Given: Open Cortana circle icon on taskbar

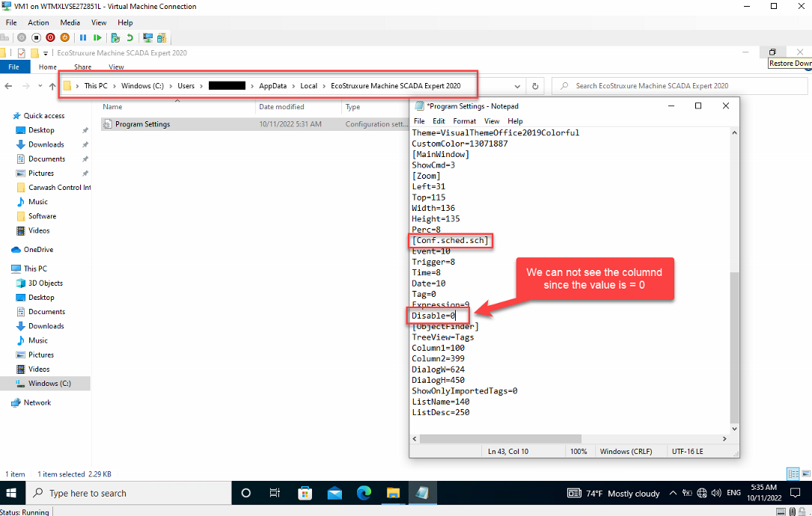Looking at the screenshot, I should [246, 494].
